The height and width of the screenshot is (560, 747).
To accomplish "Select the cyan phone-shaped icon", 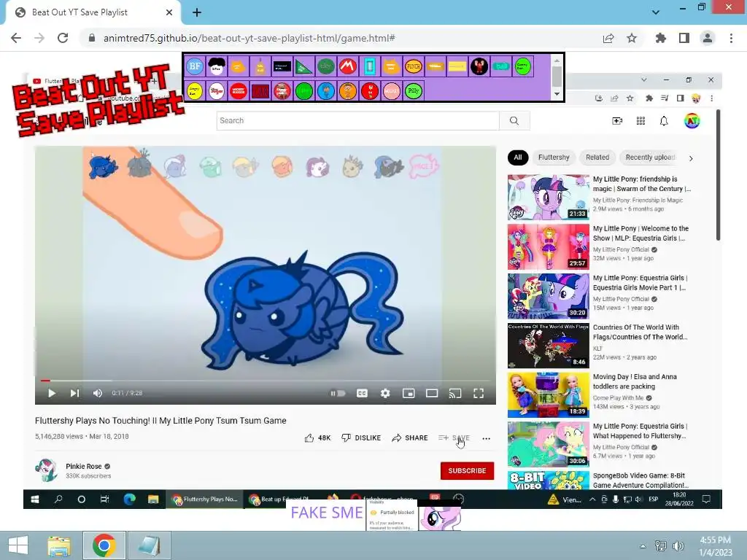I will pos(370,66).
